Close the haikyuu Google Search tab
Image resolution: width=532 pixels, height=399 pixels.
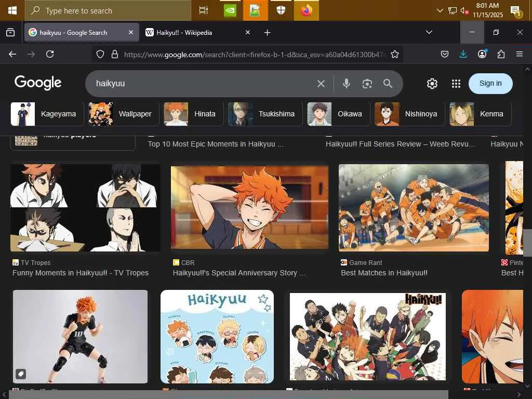pos(131,32)
